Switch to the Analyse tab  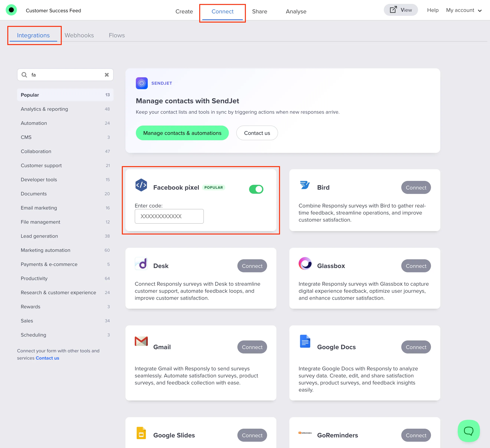click(296, 12)
